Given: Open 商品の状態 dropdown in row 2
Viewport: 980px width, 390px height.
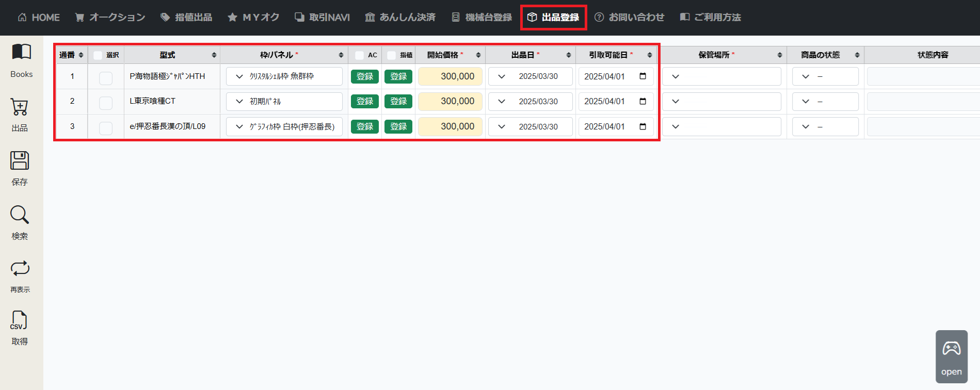Looking at the screenshot, I should (x=826, y=101).
